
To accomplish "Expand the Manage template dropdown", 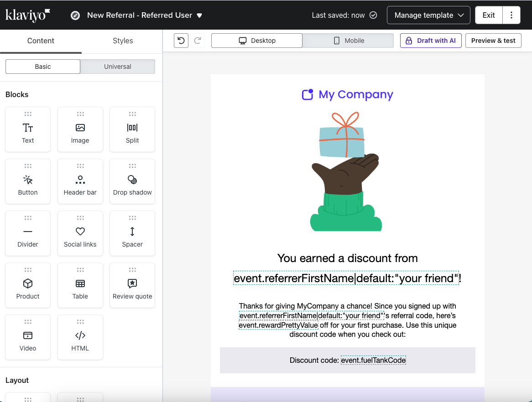I will (x=428, y=15).
